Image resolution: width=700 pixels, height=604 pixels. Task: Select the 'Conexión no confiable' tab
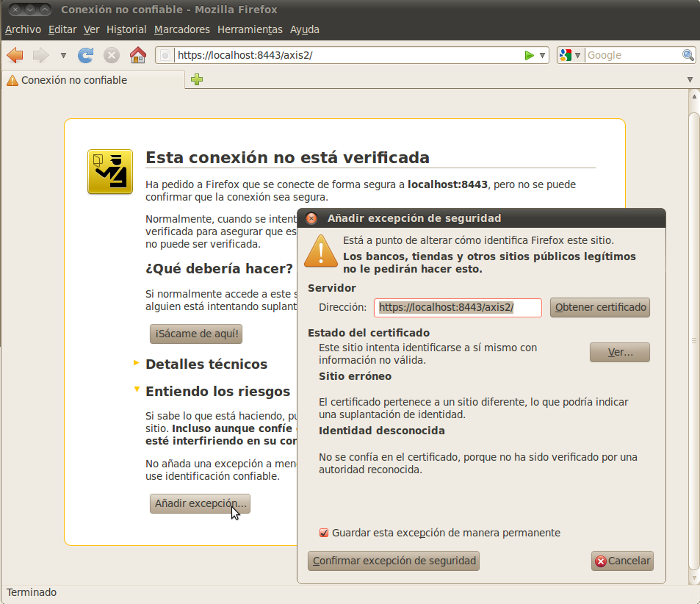tap(93, 80)
